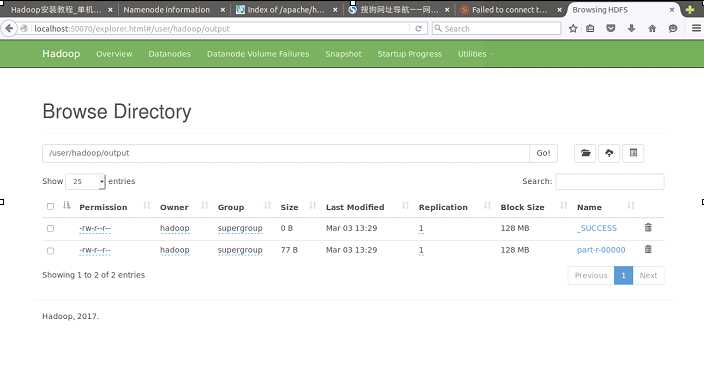Open the downloads arrow icon

pyautogui.click(x=631, y=28)
